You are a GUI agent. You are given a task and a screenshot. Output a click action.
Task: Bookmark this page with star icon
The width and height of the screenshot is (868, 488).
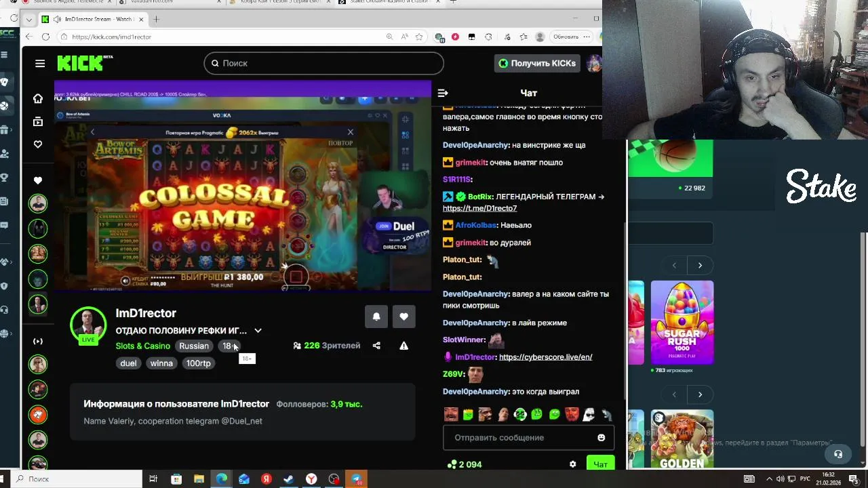coord(420,37)
